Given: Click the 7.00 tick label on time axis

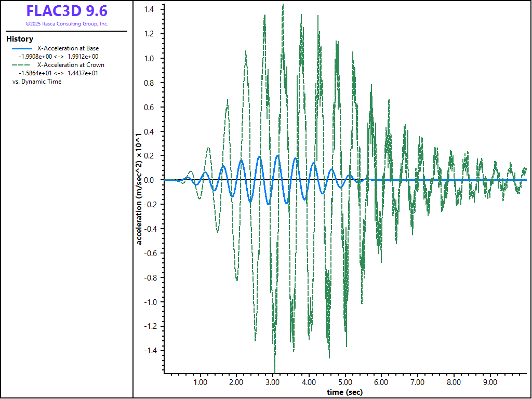Looking at the screenshot, I should point(418,382).
